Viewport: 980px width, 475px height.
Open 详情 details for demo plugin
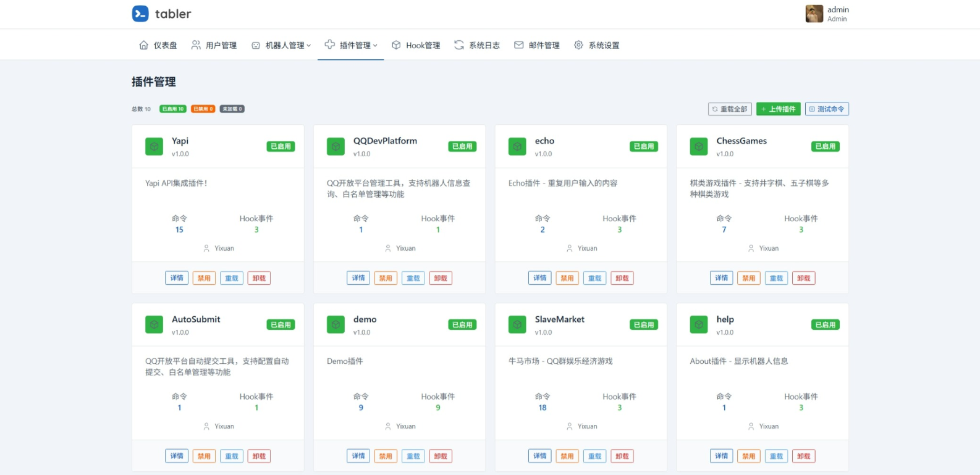358,456
